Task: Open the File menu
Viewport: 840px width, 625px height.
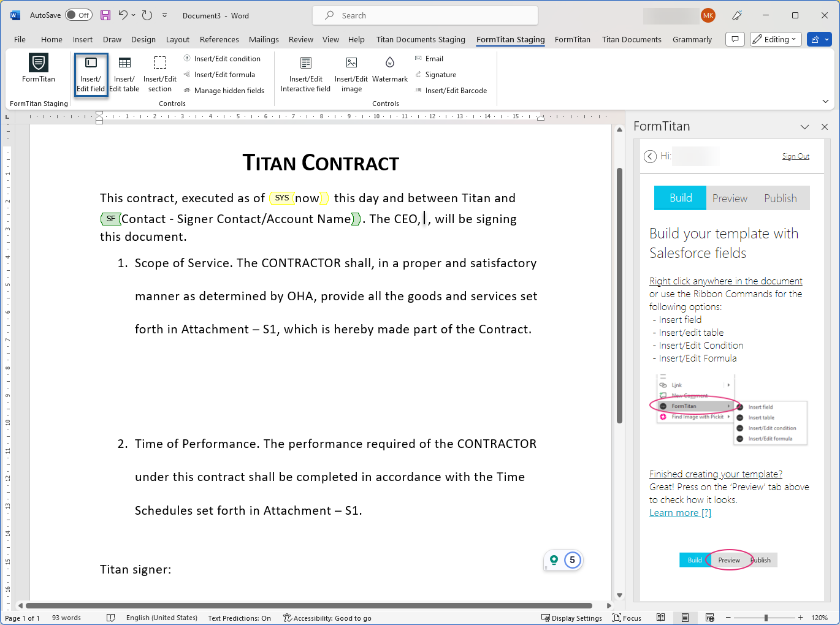Action: 20,39
